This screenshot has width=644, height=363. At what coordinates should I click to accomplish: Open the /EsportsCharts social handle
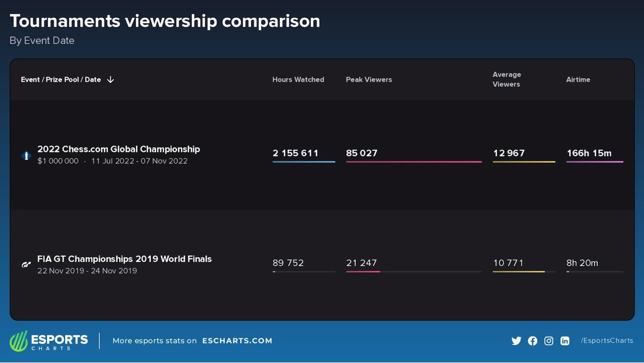pos(607,341)
